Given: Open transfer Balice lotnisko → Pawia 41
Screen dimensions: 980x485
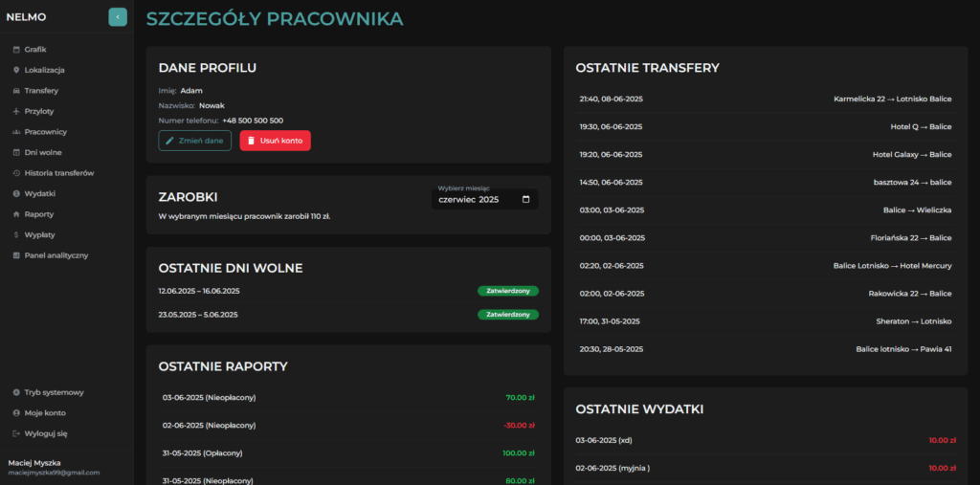Looking at the screenshot, I should [766, 349].
